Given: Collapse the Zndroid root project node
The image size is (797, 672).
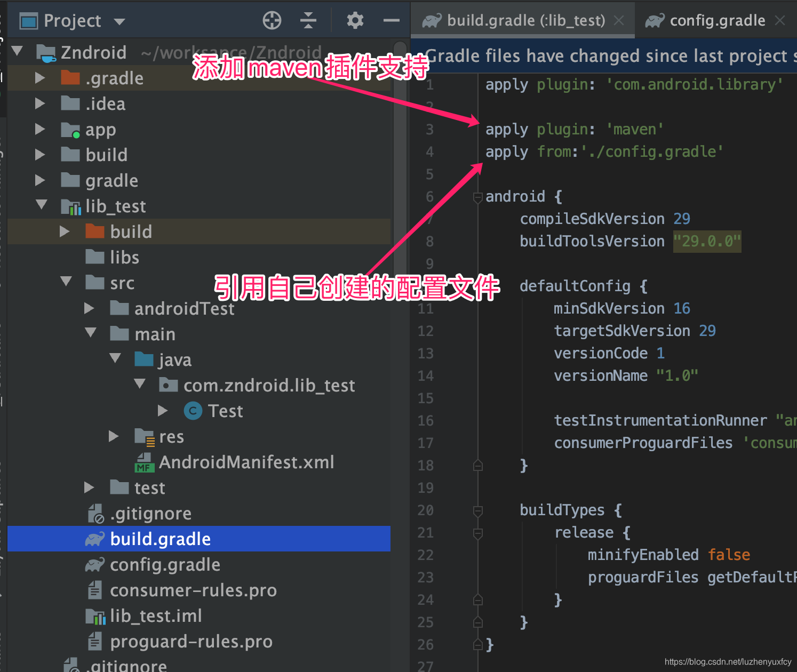Looking at the screenshot, I should [x=17, y=51].
